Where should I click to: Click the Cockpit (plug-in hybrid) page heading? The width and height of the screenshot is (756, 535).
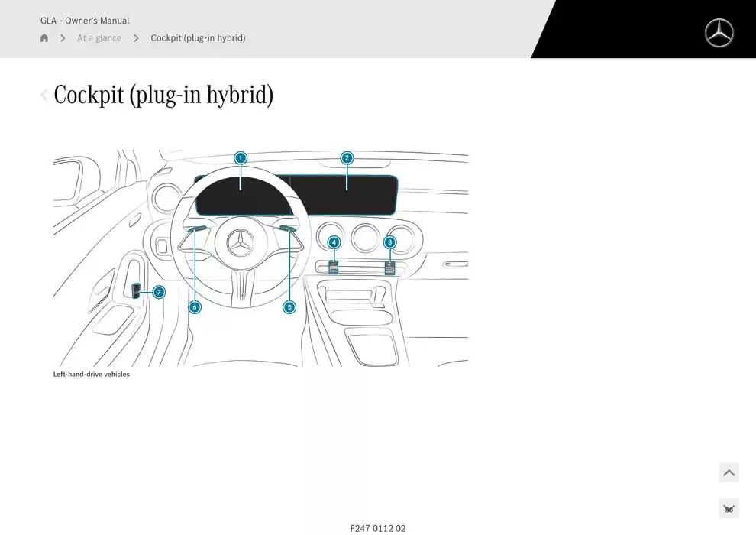click(x=164, y=95)
